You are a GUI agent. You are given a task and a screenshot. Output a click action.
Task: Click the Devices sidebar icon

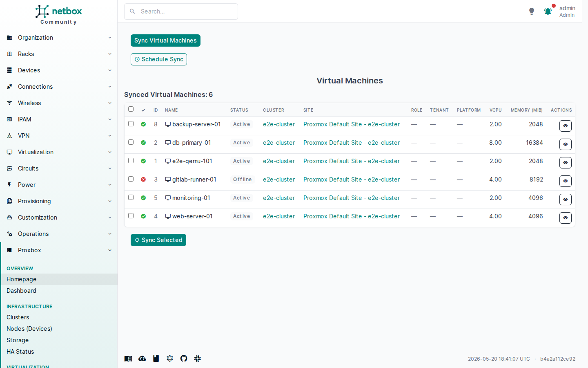click(9, 70)
